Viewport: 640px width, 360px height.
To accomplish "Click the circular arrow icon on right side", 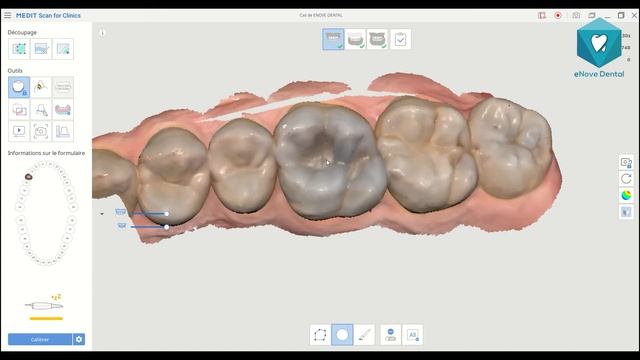I will (x=626, y=179).
